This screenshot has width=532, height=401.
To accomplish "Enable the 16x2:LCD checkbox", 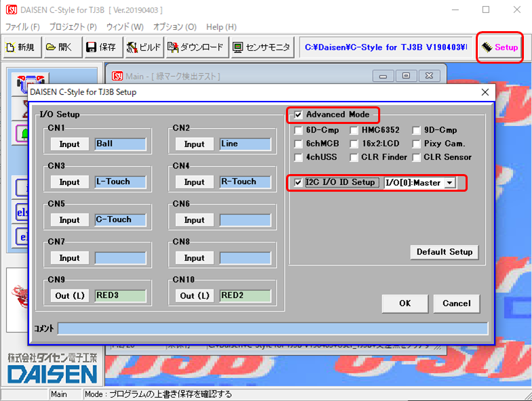I will (x=354, y=144).
